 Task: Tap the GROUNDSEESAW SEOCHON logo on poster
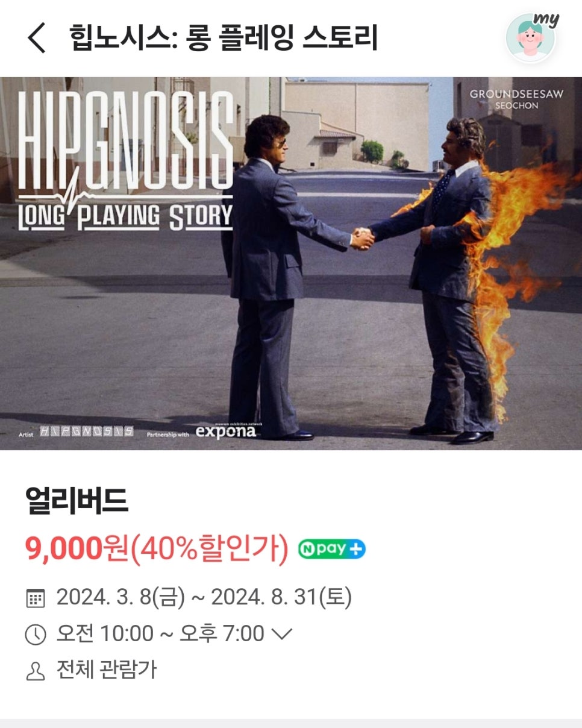(x=516, y=99)
